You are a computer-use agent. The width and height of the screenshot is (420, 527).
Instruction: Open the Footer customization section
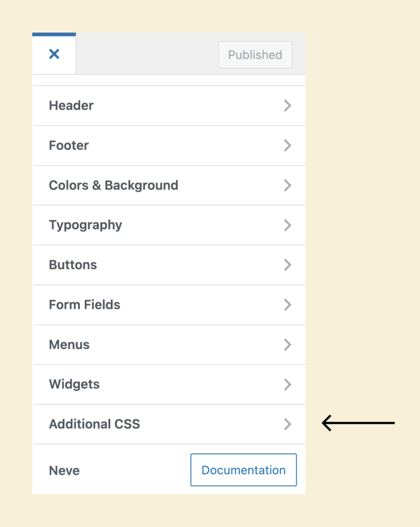tap(154, 146)
